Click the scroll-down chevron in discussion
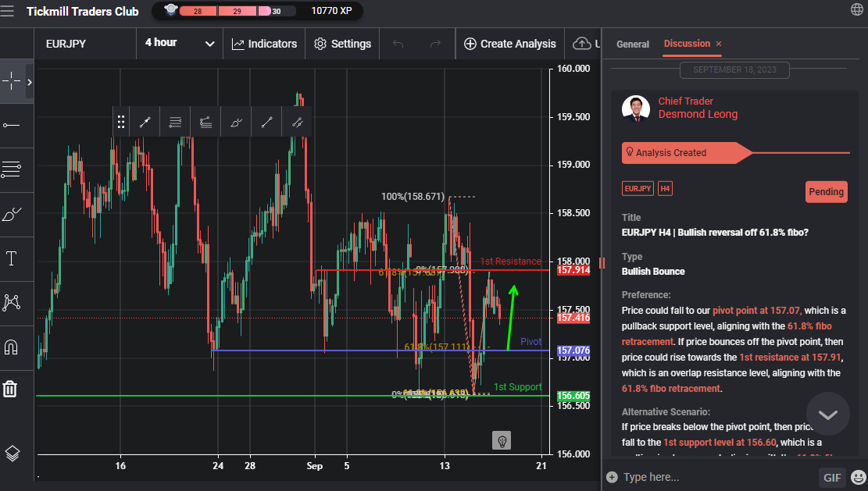The image size is (868, 491). tap(827, 415)
